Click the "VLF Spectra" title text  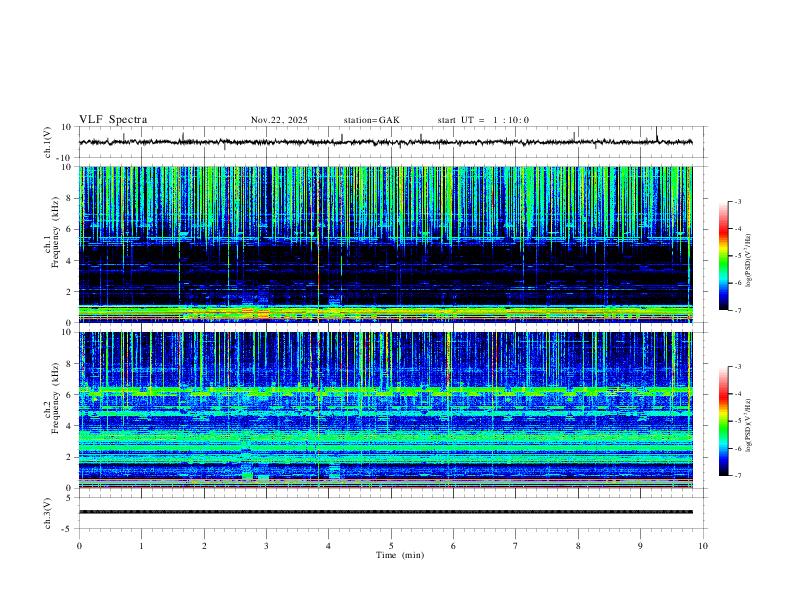pos(113,120)
